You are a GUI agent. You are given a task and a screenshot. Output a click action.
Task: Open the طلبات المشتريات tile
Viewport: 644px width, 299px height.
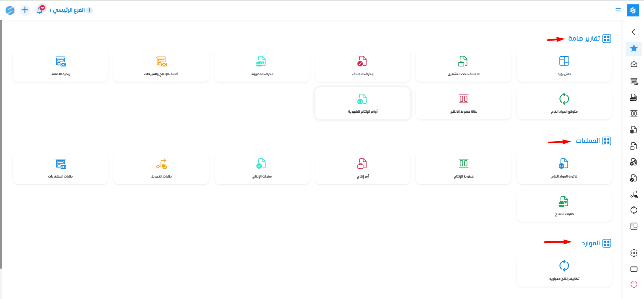click(60, 168)
